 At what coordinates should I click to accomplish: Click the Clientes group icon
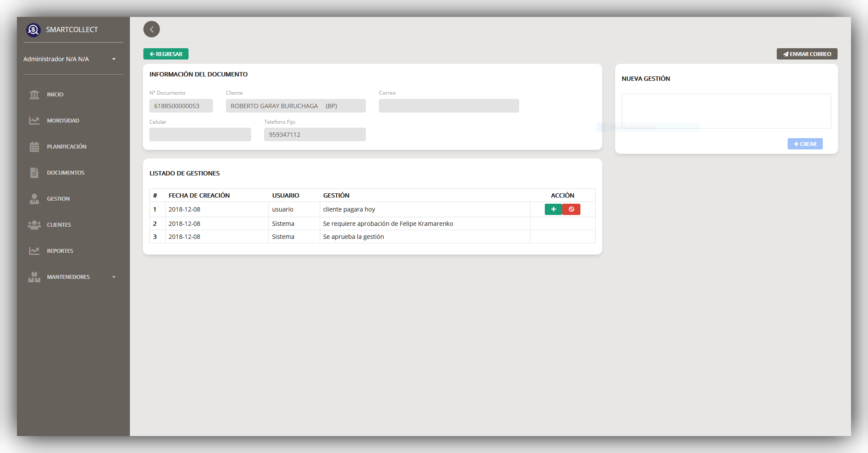34,225
